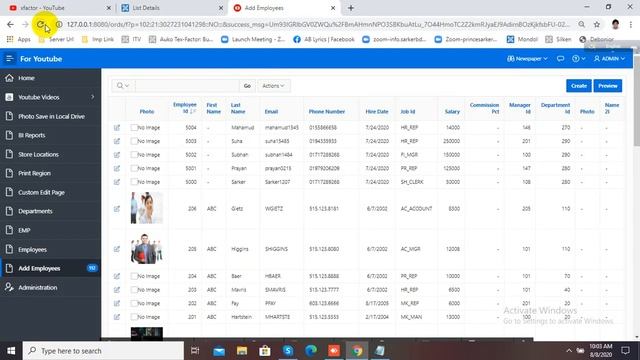Edit the Gietz employee row

tap(117, 209)
